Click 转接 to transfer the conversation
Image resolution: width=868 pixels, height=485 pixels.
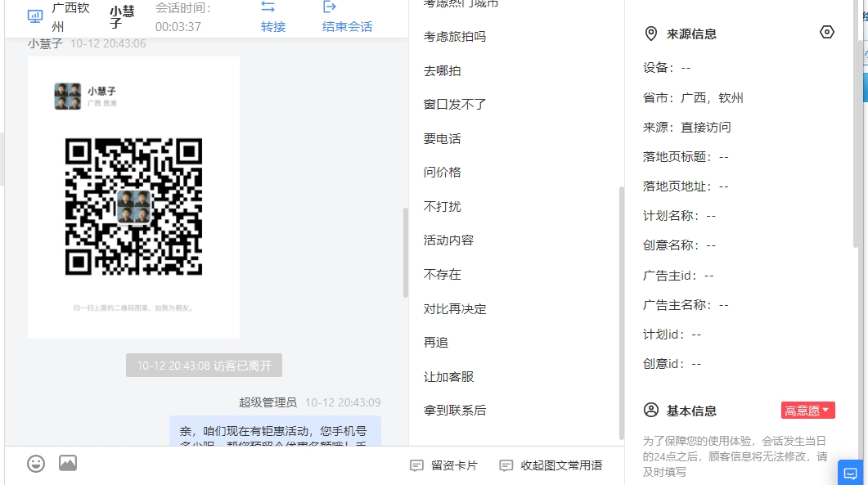click(273, 26)
